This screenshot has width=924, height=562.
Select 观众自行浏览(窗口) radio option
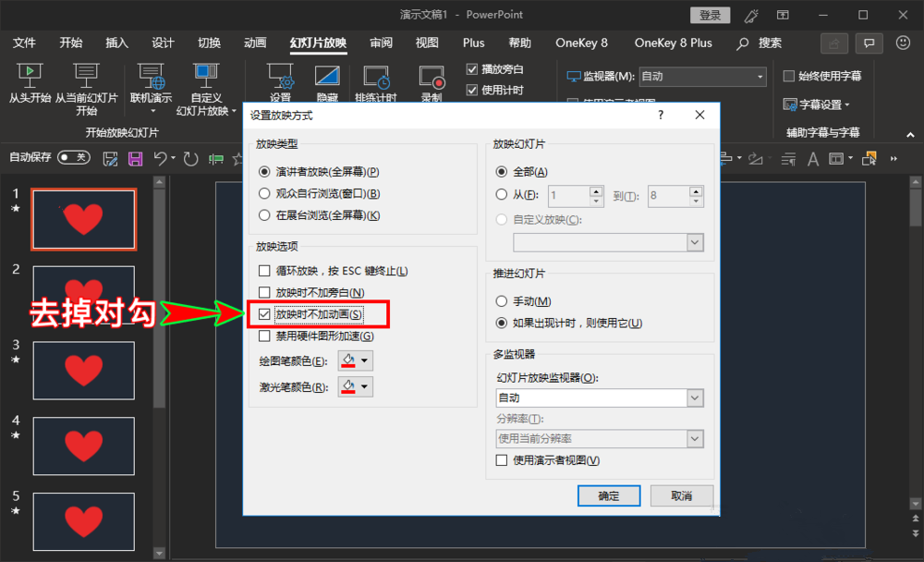pyautogui.click(x=262, y=193)
